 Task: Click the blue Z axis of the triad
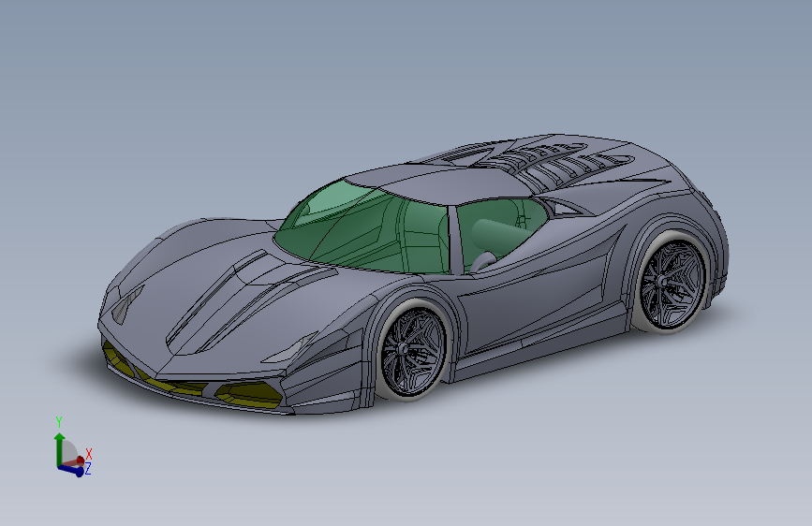tap(72, 470)
